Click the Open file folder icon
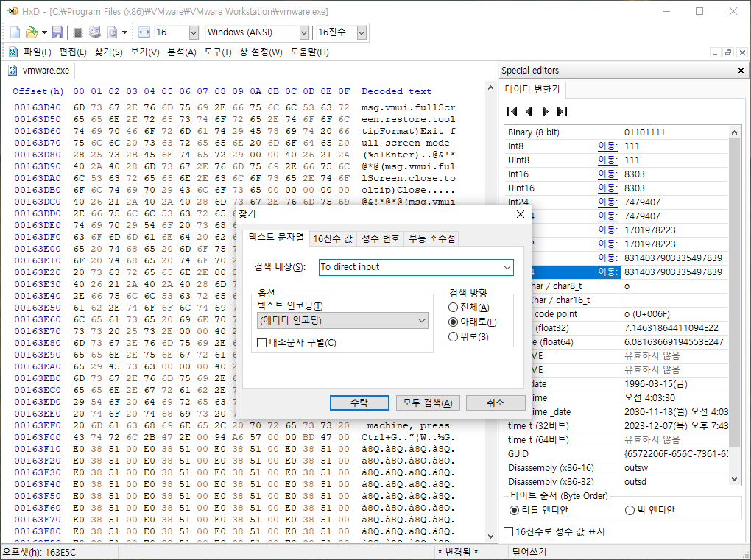Screen dimensions: 751x560 [x=31, y=32]
